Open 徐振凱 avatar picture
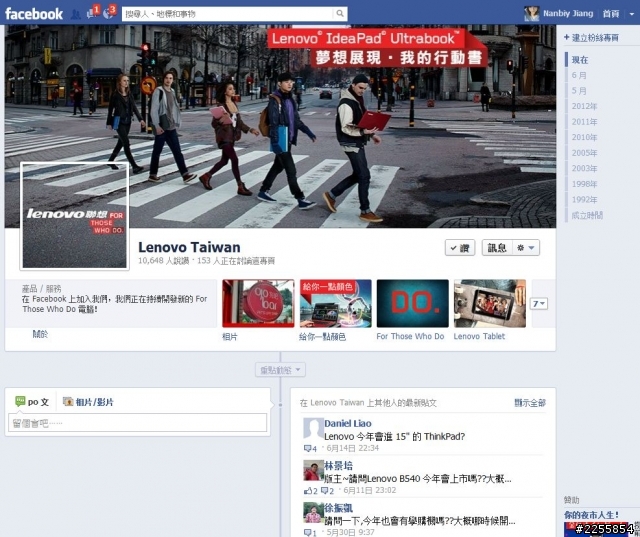The image size is (640, 537). coord(313,513)
